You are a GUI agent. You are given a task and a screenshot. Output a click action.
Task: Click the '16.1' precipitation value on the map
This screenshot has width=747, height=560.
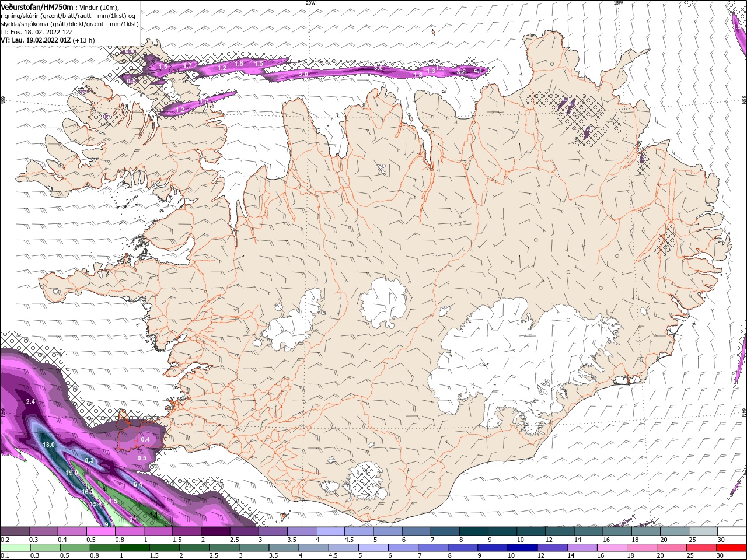87,492
